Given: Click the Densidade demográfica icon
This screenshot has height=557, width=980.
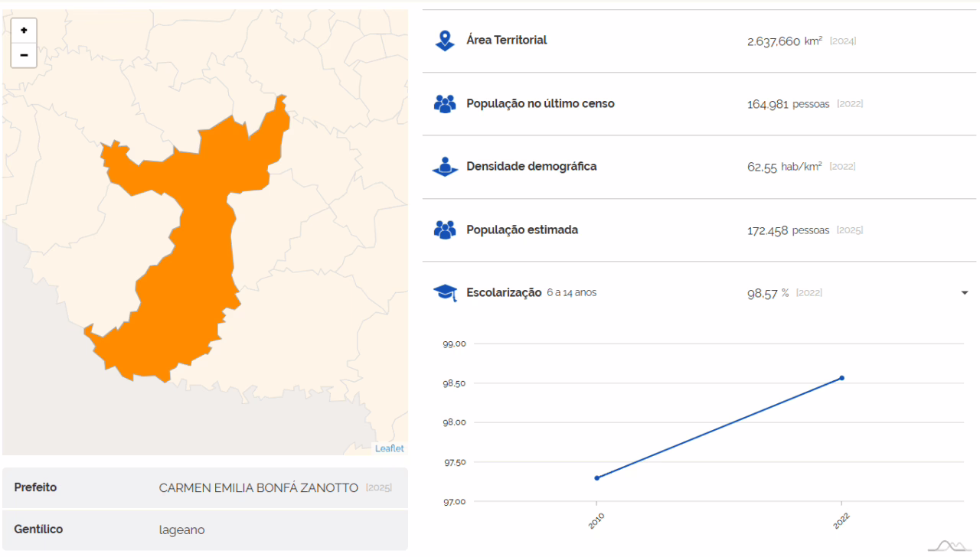Looking at the screenshot, I should point(445,167).
